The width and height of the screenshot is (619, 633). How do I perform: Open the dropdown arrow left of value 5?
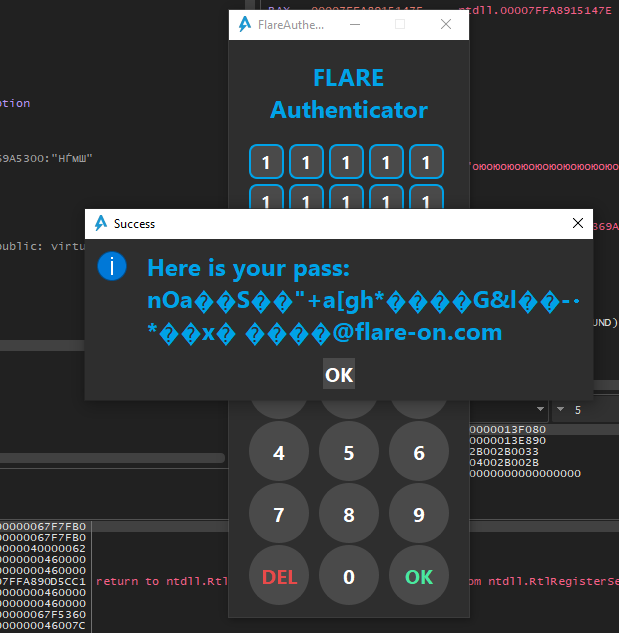click(x=560, y=409)
